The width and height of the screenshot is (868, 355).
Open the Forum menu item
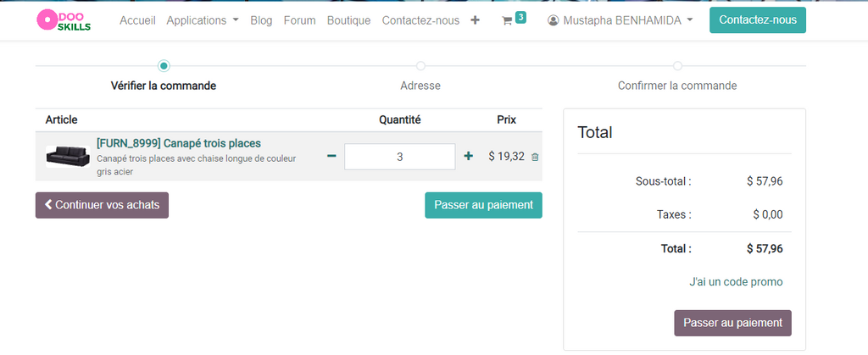pos(299,20)
